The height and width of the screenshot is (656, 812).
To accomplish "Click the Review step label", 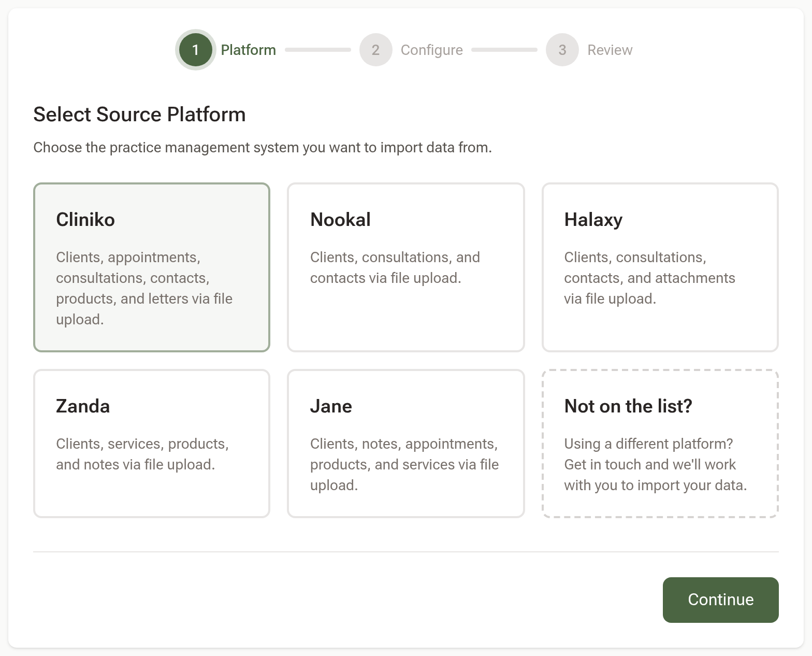I will tap(610, 50).
